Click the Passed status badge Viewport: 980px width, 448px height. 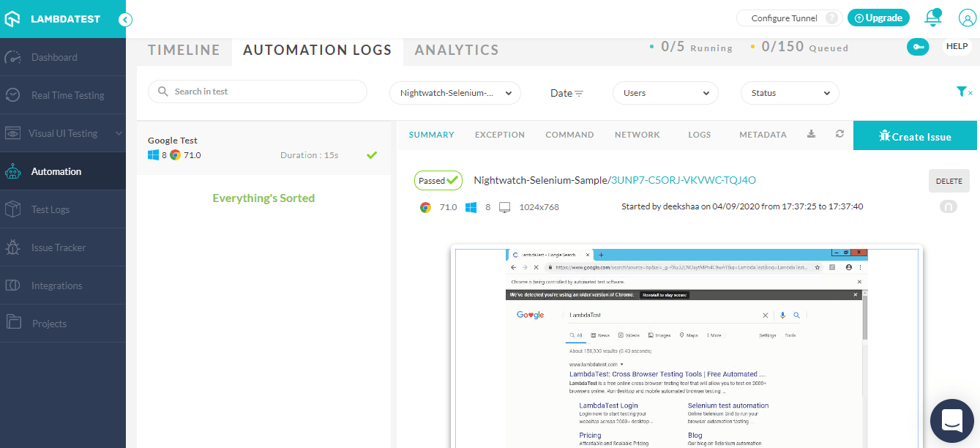[x=438, y=180]
